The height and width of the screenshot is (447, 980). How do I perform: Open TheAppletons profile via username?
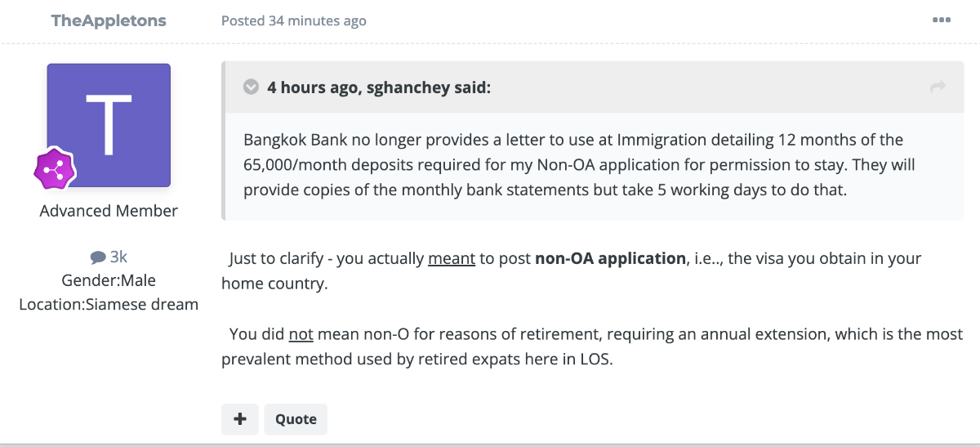[109, 20]
